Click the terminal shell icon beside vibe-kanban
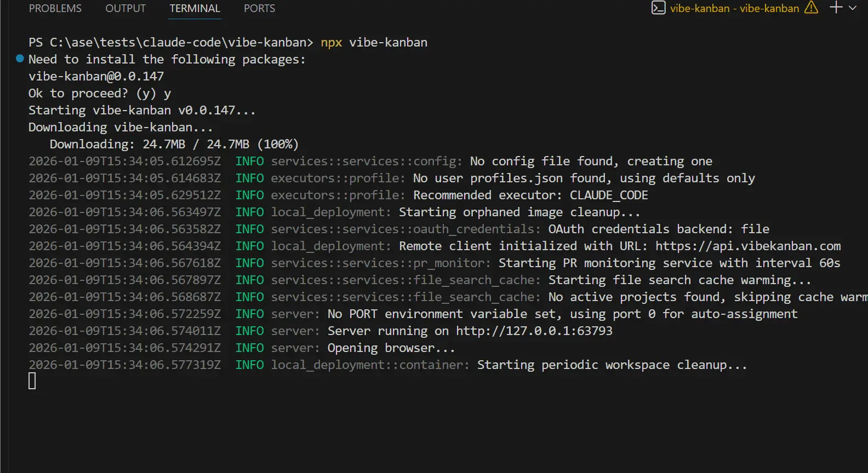 coord(658,8)
